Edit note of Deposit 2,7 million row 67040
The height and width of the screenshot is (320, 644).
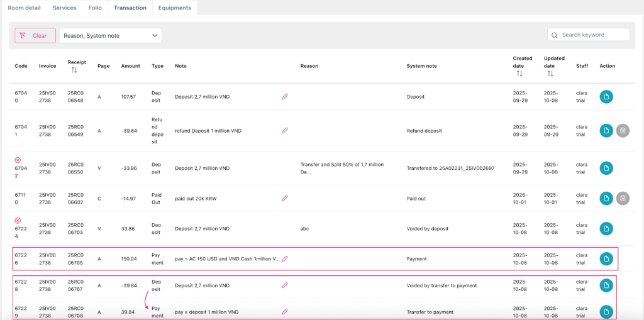point(284,97)
